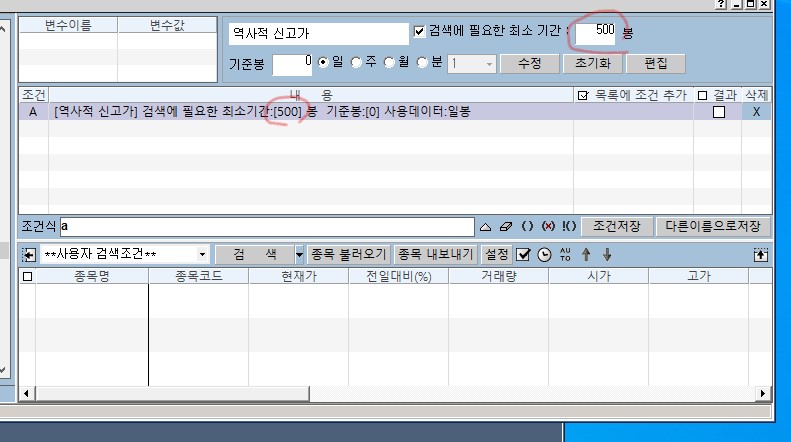Click the eraser icon beside the condition formula

pos(505,227)
